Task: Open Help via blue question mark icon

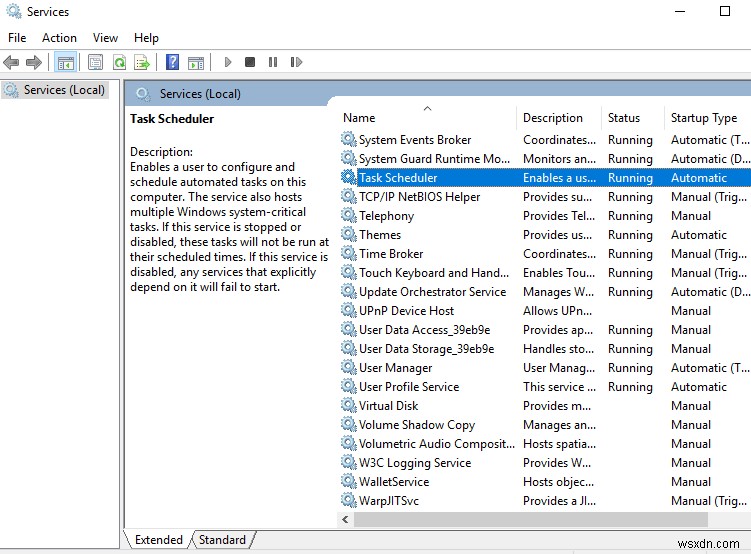Action: (172, 62)
